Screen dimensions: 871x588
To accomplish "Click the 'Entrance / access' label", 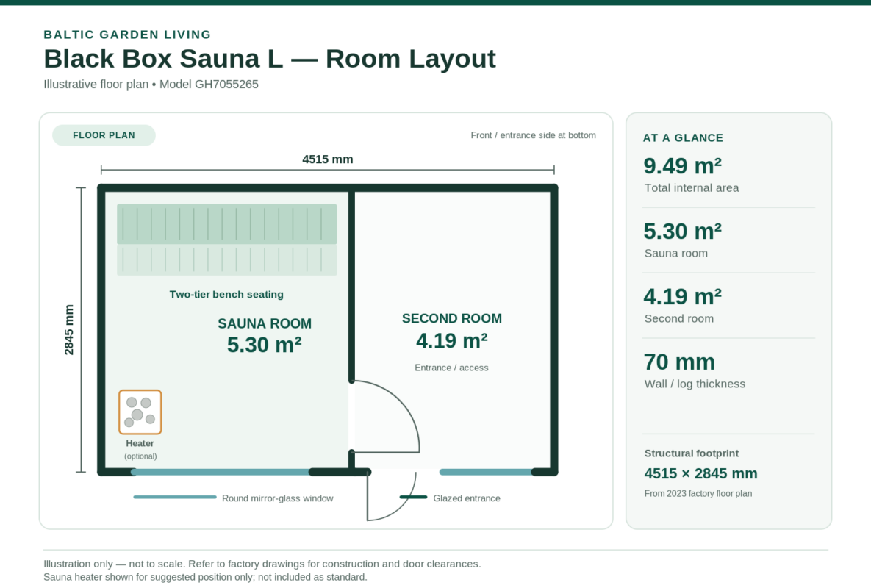I will [451, 367].
